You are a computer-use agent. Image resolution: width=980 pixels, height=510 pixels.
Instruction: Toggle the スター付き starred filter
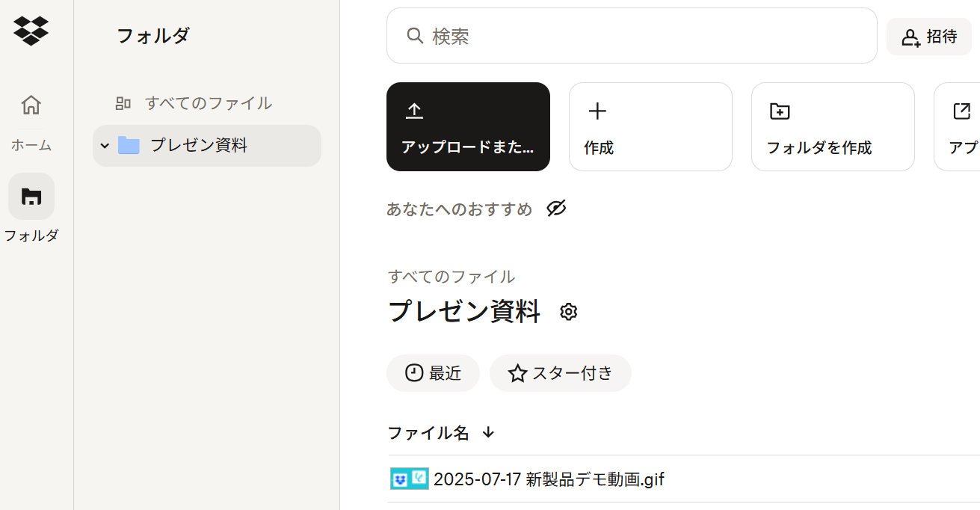561,373
